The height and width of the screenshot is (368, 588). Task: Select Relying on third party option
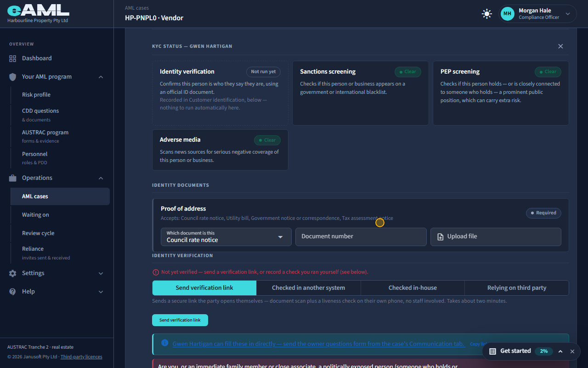[x=517, y=288]
